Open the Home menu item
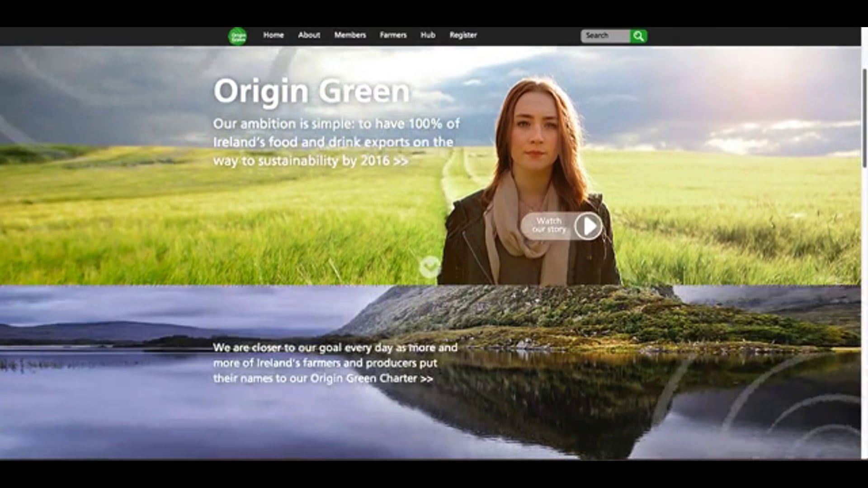This screenshot has height=488, width=868. pyautogui.click(x=274, y=35)
